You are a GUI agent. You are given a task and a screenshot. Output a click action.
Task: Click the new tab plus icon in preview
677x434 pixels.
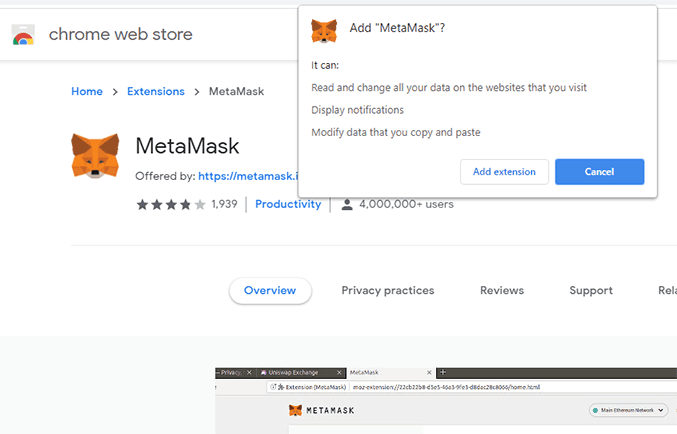[x=443, y=372]
